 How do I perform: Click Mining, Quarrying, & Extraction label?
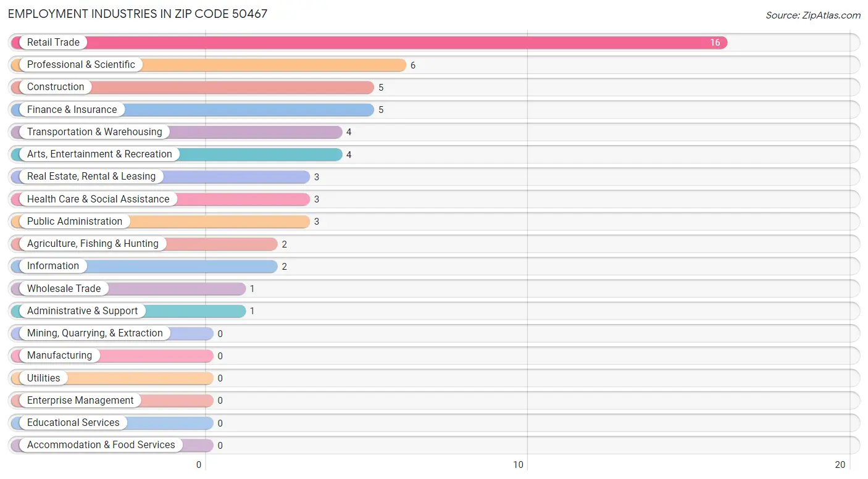(95, 333)
